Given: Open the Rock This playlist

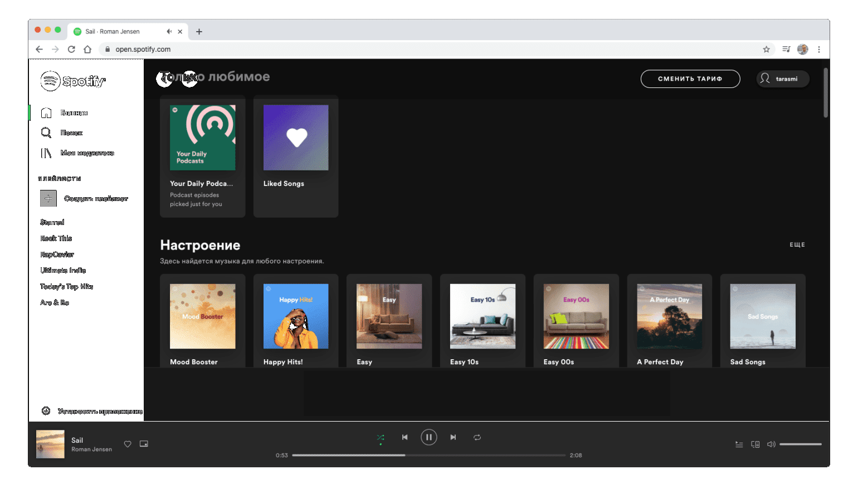Looking at the screenshot, I should [x=56, y=238].
